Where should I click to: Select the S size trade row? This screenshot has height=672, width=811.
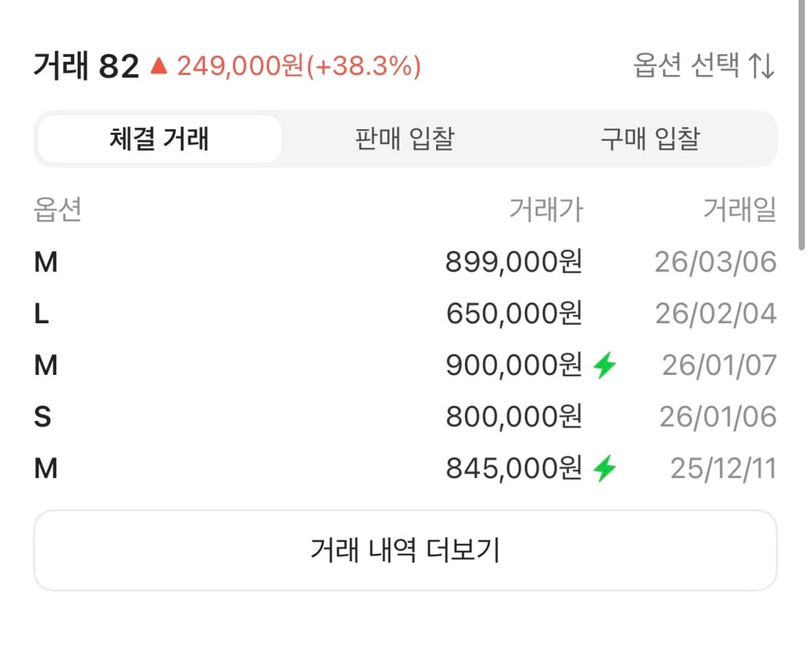(404, 417)
